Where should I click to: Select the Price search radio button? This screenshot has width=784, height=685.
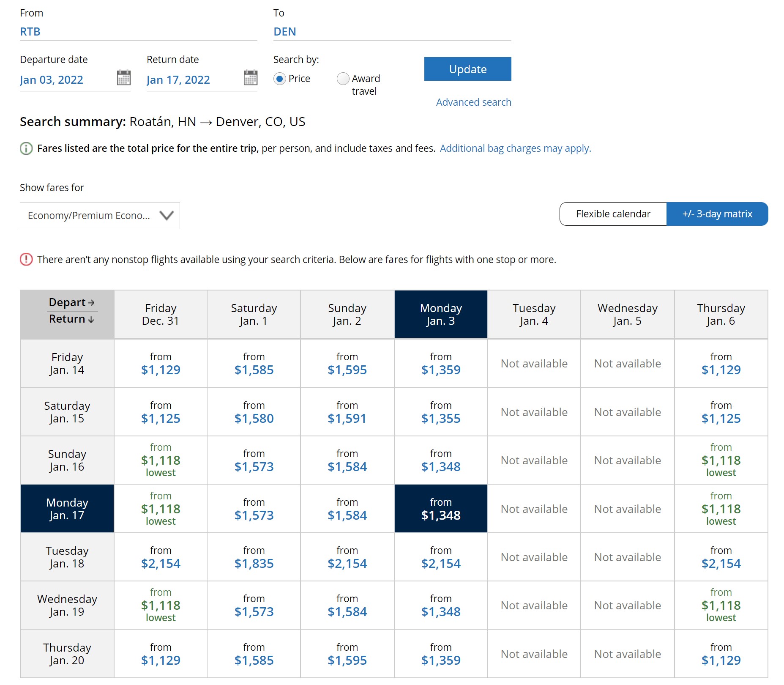coord(279,79)
